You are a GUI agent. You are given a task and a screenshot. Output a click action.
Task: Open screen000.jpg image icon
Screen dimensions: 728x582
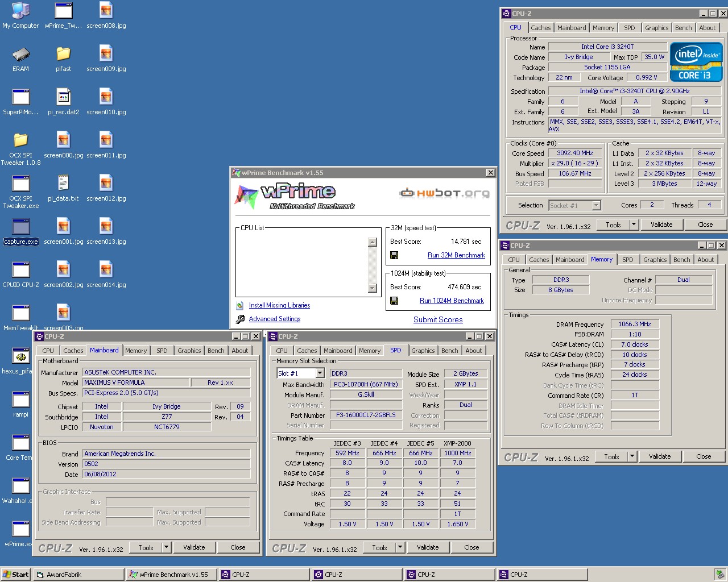coord(63,145)
